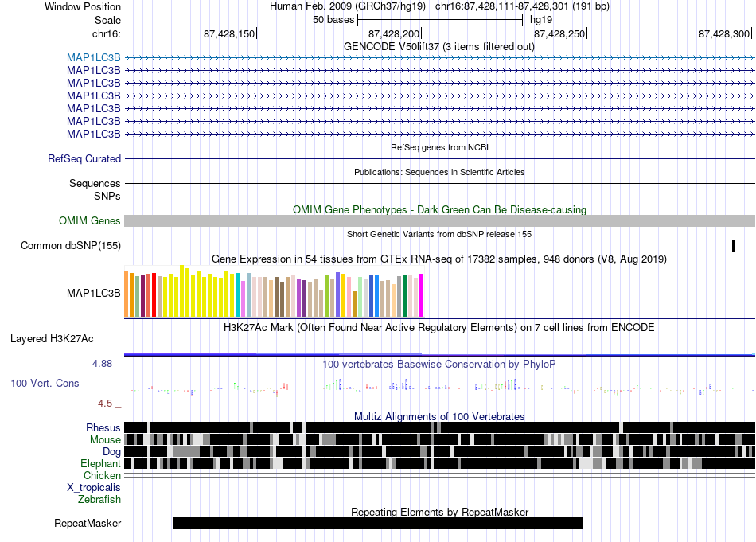Click the GENCODE V50lift37 track title
The height and width of the screenshot is (542, 756).
pos(439,47)
